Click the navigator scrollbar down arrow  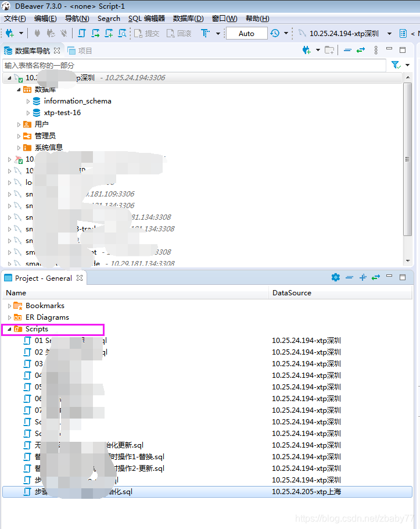pos(408,261)
